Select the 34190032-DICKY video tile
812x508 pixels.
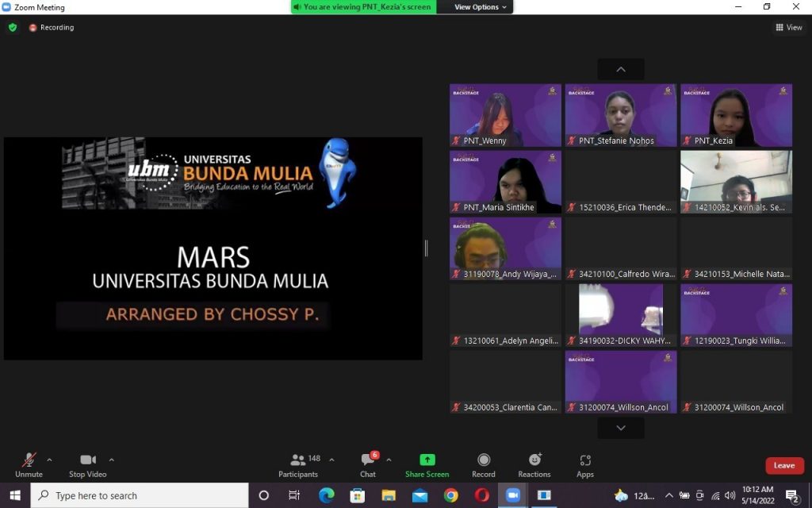621,315
